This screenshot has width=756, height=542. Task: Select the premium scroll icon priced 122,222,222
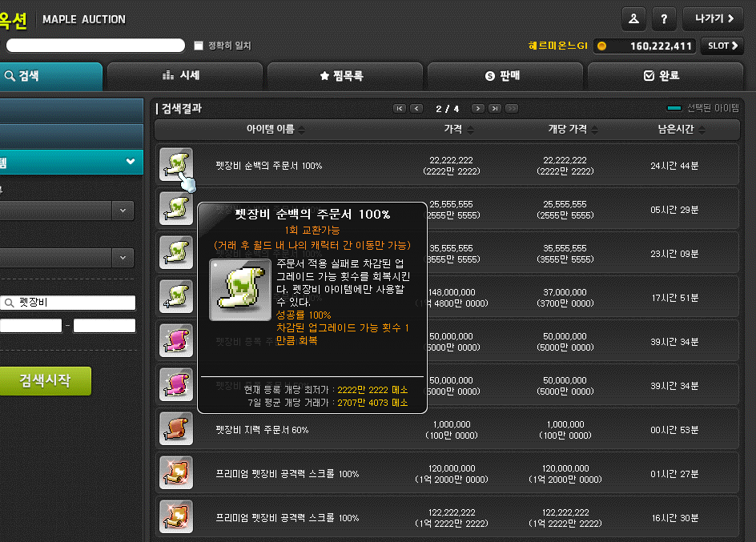tap(176, 517)
